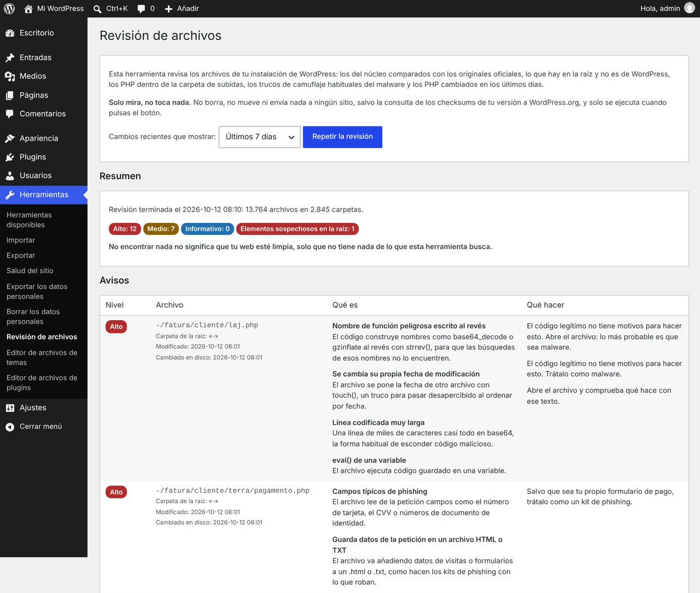Open the Medios menu item
700x593 pixels.
(x=44, y=76)
